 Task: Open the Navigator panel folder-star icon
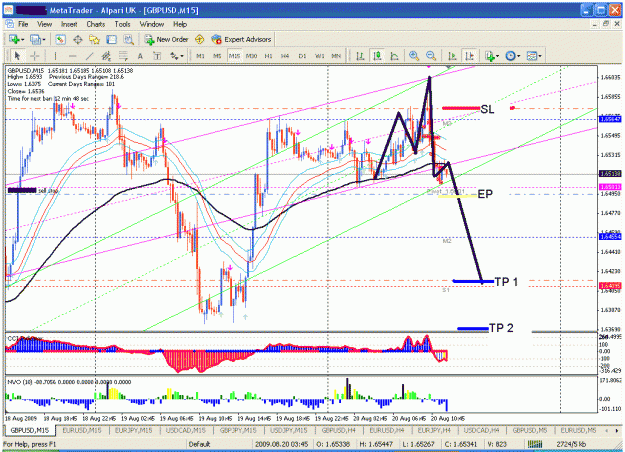(94, 39)
